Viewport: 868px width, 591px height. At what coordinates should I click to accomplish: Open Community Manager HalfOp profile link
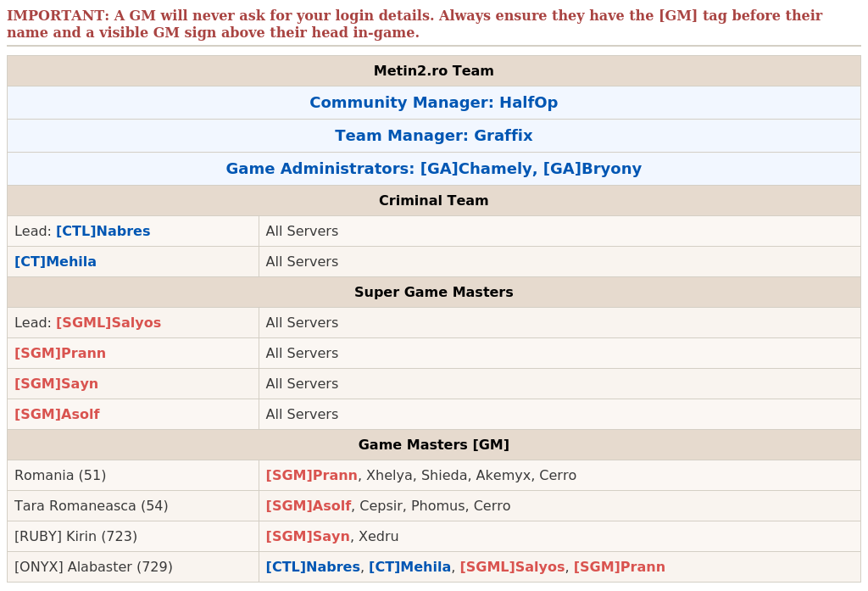pos(433,103)
